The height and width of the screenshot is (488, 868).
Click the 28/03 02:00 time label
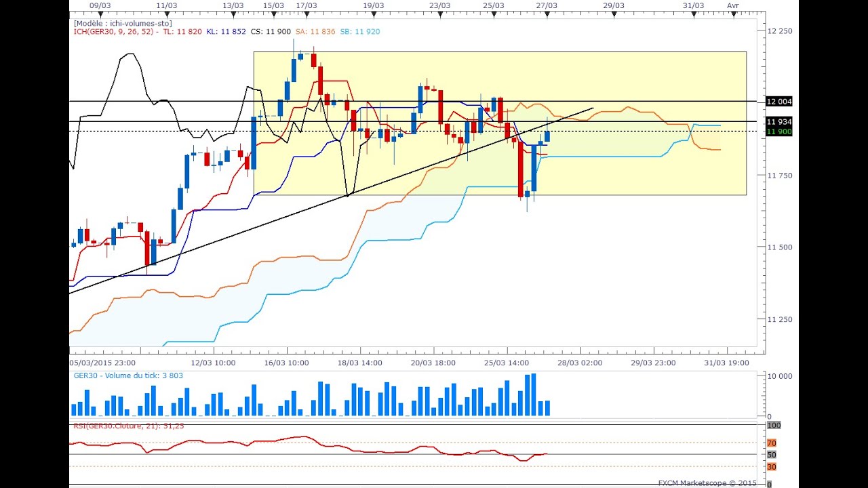coord(580,363)
